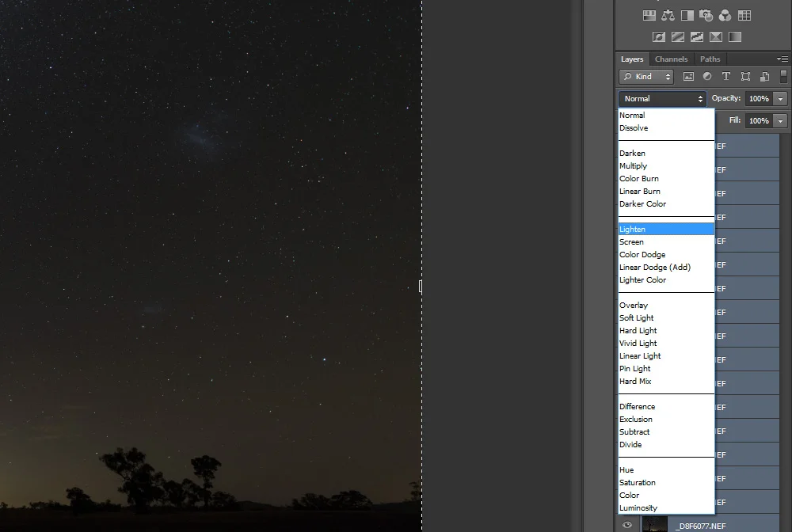The width and height of the screenshot is (792, 532).
Task: Add a Hue/Saturation adjustment layer
Action: click(x=649, y=16)
